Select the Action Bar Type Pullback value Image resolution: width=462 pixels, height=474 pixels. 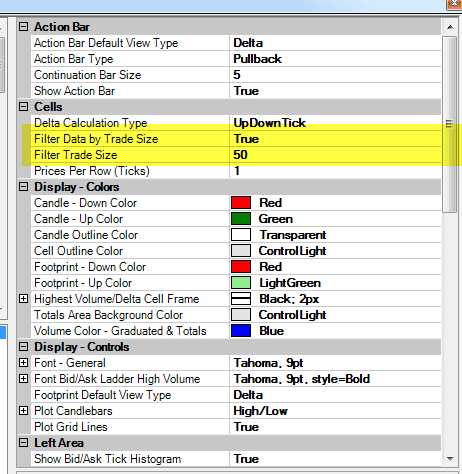335,59
